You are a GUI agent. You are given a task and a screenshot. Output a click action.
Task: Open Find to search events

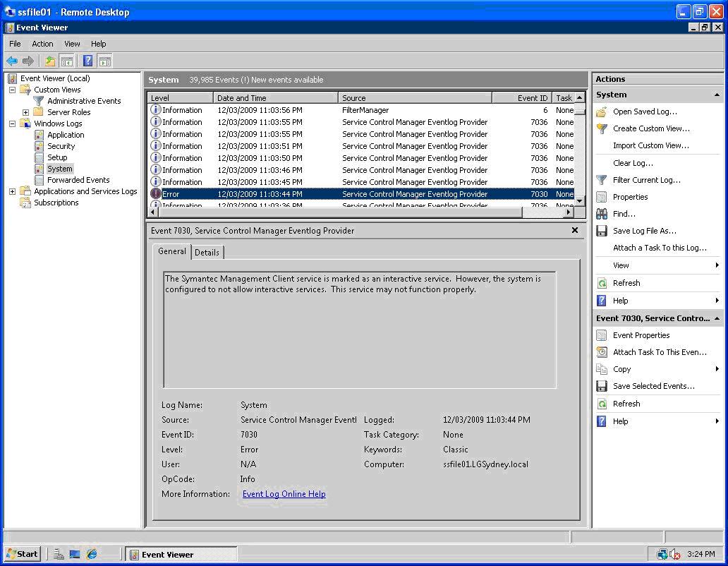pyautogui.click(x=624, y=214)
